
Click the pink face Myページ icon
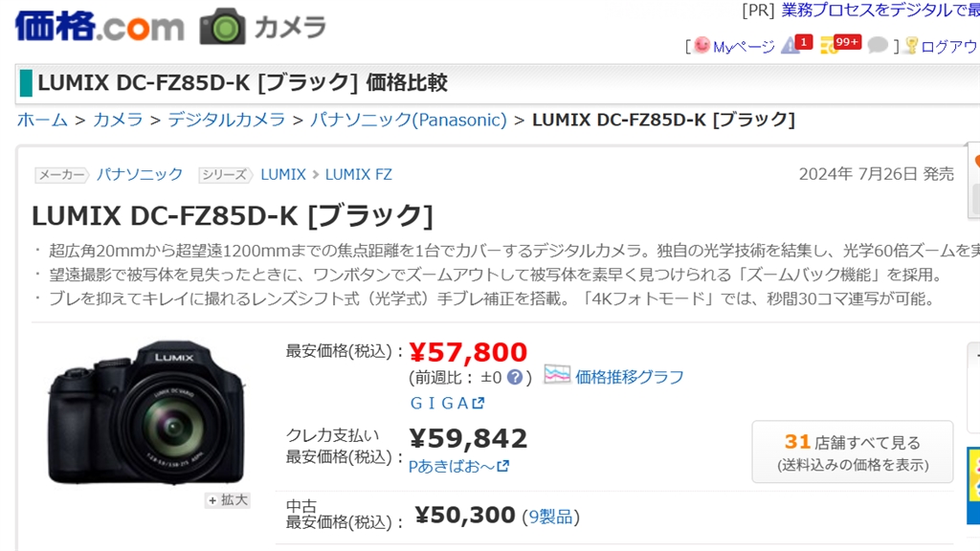[x=702, y=46]
